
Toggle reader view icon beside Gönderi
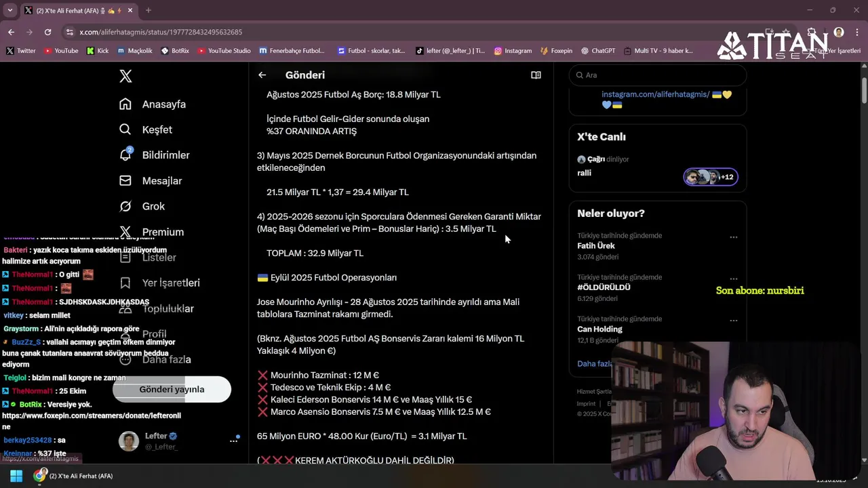coord(536,75)
